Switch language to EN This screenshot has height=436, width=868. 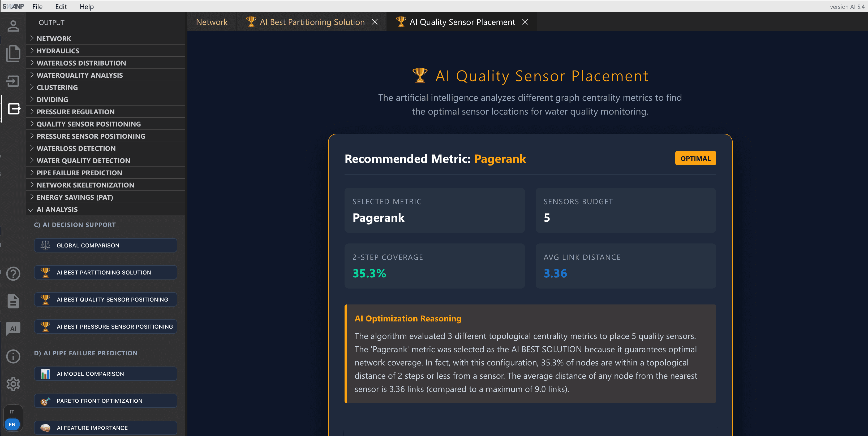point(12,425)
